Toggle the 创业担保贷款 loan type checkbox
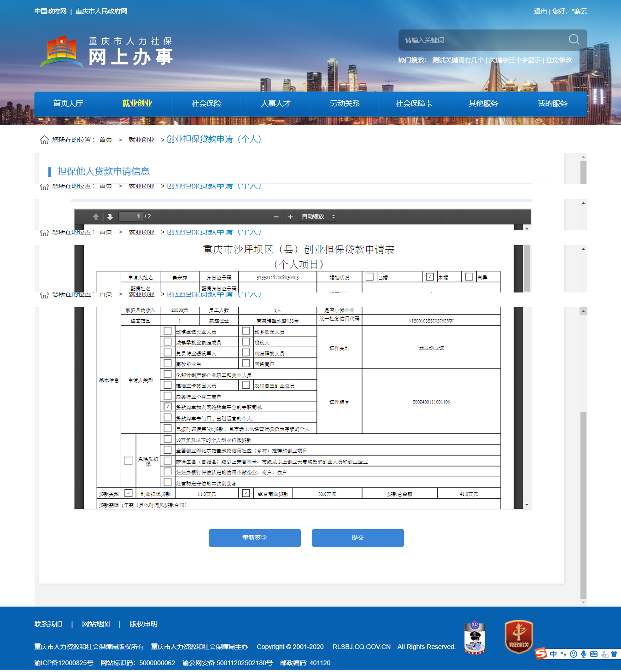The image size is (621, 672). click(129, 493)
